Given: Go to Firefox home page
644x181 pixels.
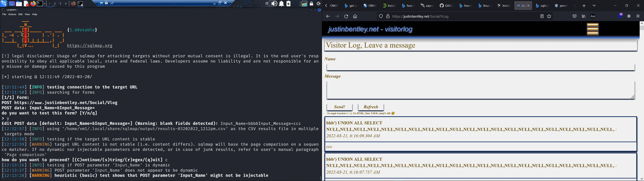Looking at the screenshot, I should coord(355,16).
